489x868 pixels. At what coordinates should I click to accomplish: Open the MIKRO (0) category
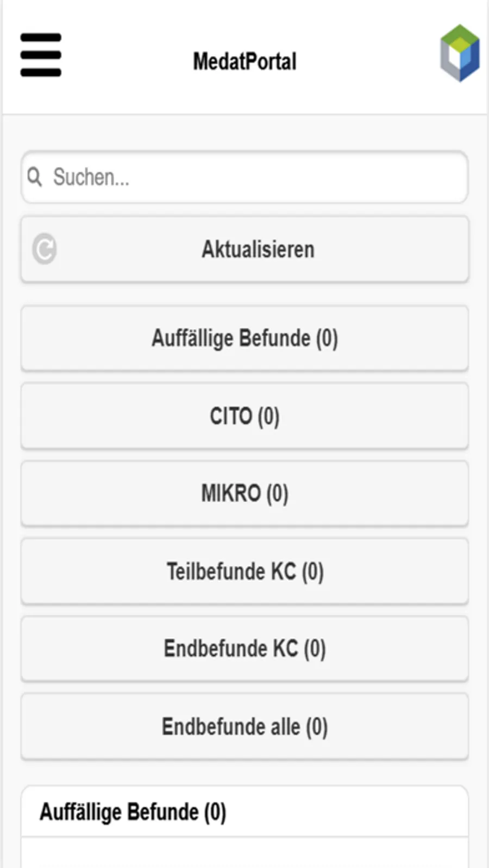(x=244, y=494)
